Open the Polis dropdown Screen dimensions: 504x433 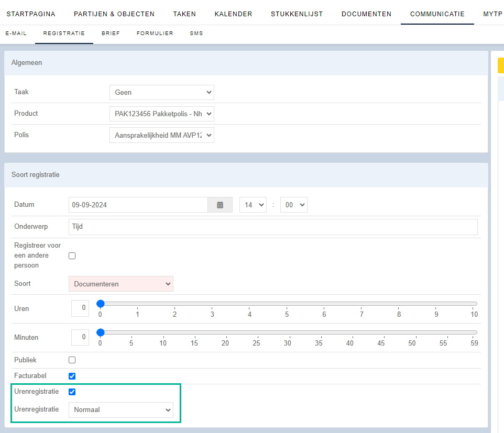point(161,135)
